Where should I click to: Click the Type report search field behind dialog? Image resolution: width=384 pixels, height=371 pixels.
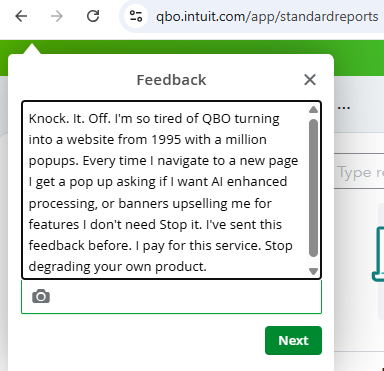pyautogui.click(x=360, y=172)
